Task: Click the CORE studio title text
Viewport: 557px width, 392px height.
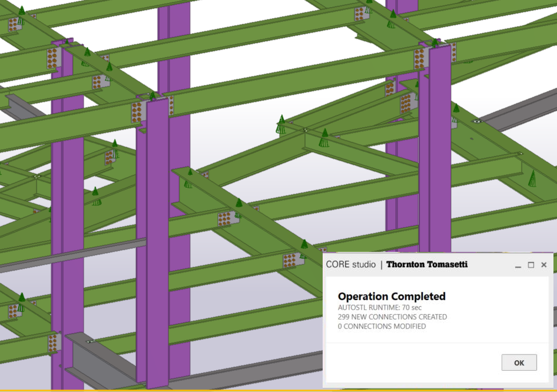Action: pos(351,265)
